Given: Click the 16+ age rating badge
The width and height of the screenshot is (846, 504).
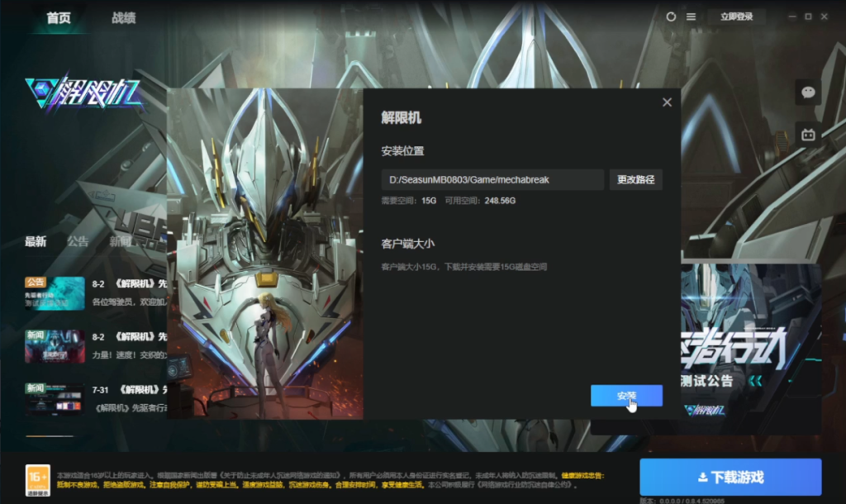Looking at the screenshot, I should pos(38,479).
